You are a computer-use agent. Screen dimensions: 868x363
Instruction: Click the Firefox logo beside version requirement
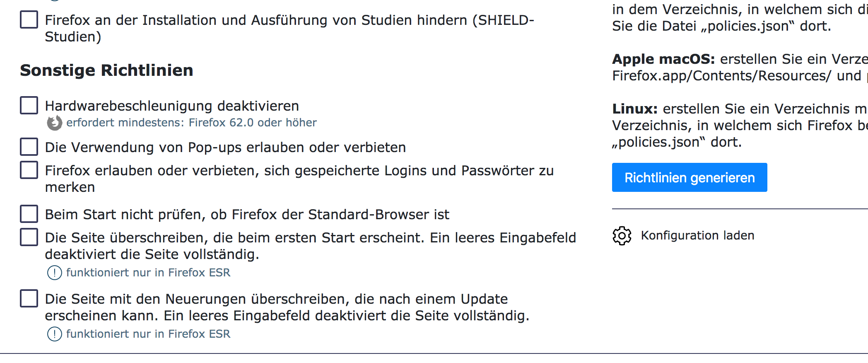(54, 123)
